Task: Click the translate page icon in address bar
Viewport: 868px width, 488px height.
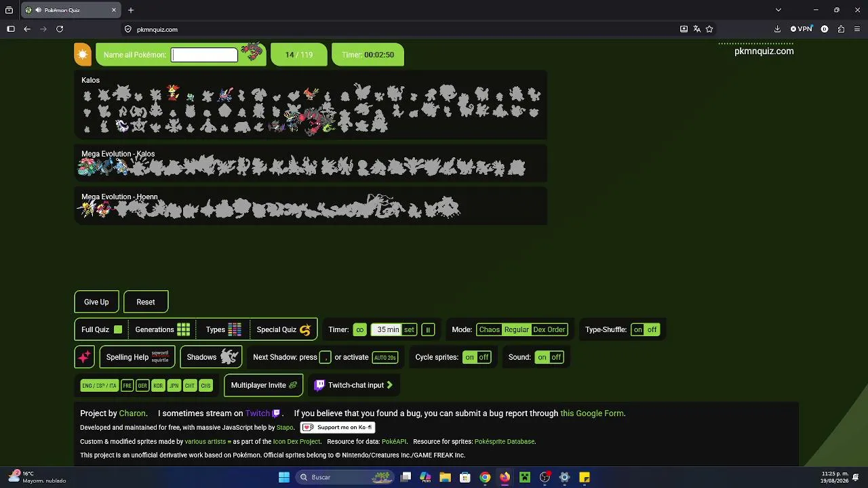Action: [696, 29]
